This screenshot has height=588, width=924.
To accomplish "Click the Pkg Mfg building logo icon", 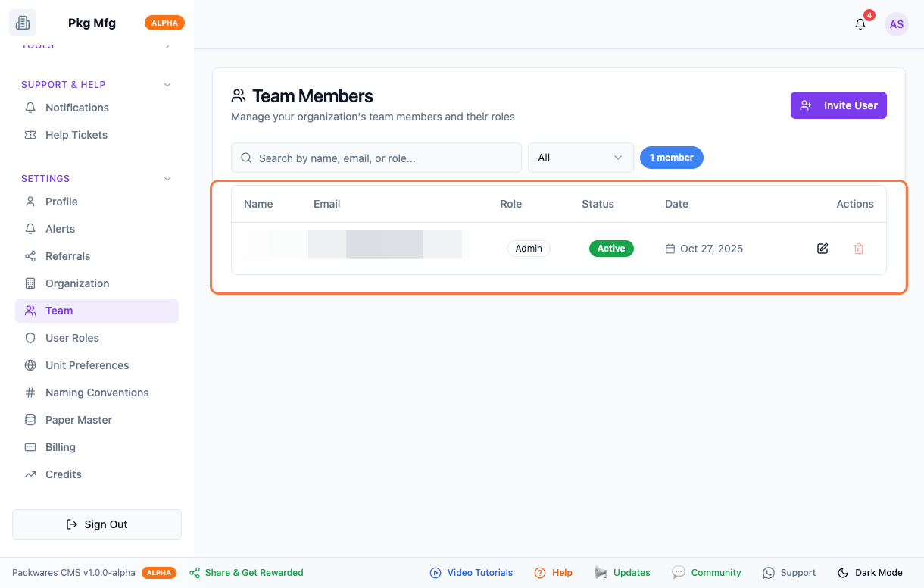I will point(23,23).
